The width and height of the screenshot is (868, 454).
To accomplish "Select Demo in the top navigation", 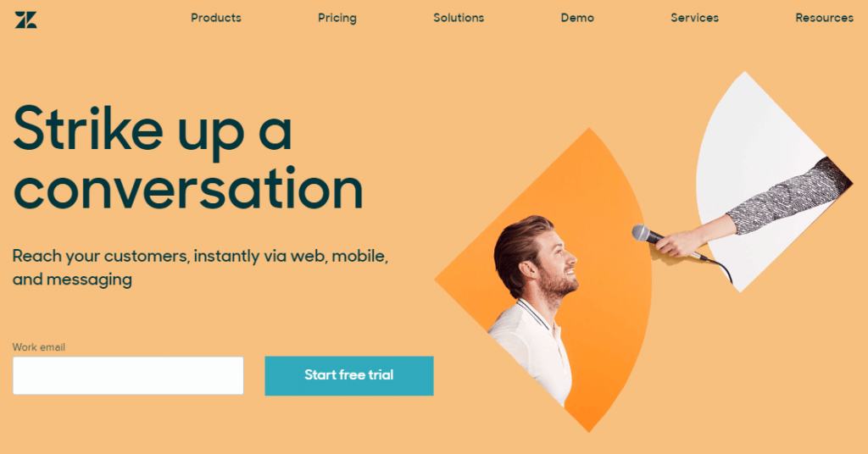I will [577, 18].
